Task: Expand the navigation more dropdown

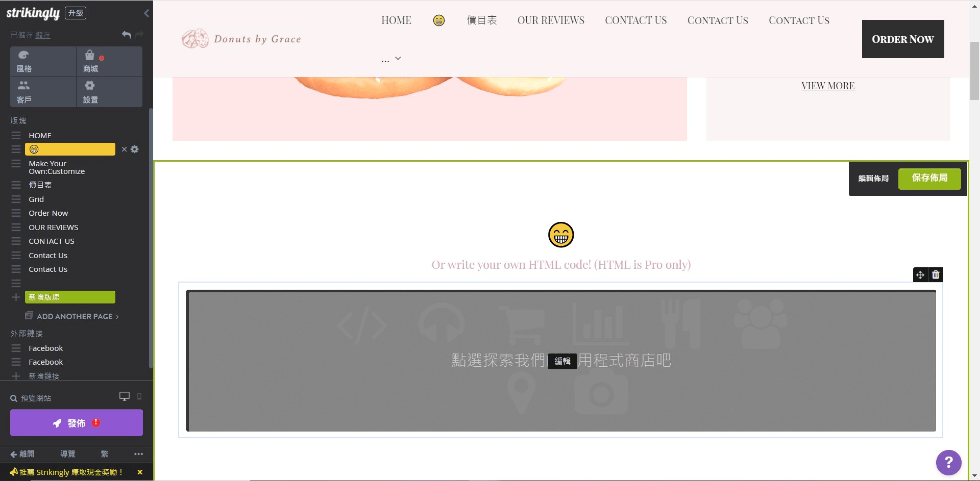Action: pyautogui.click(x=391, y=59)
